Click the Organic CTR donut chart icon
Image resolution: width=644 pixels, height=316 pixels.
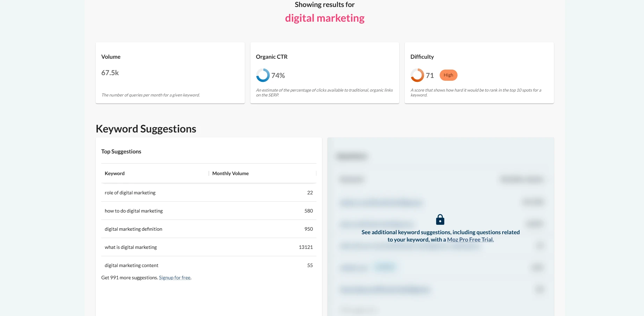point(263,75)
